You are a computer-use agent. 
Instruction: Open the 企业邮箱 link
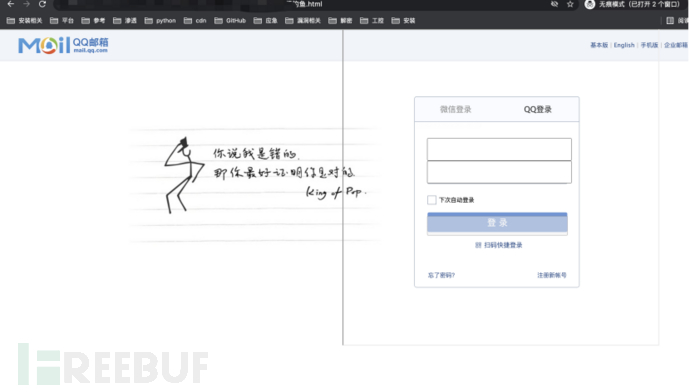coord(675,45)
